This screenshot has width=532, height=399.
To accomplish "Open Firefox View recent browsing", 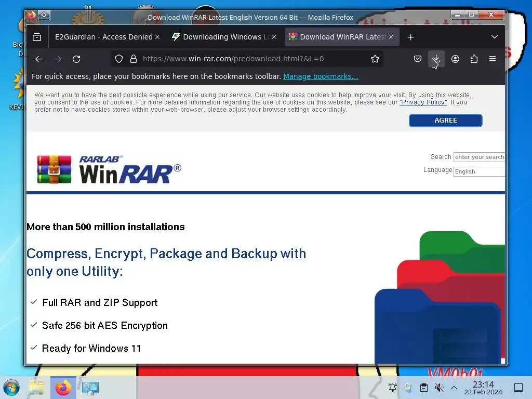I will [x=37, y=37].
